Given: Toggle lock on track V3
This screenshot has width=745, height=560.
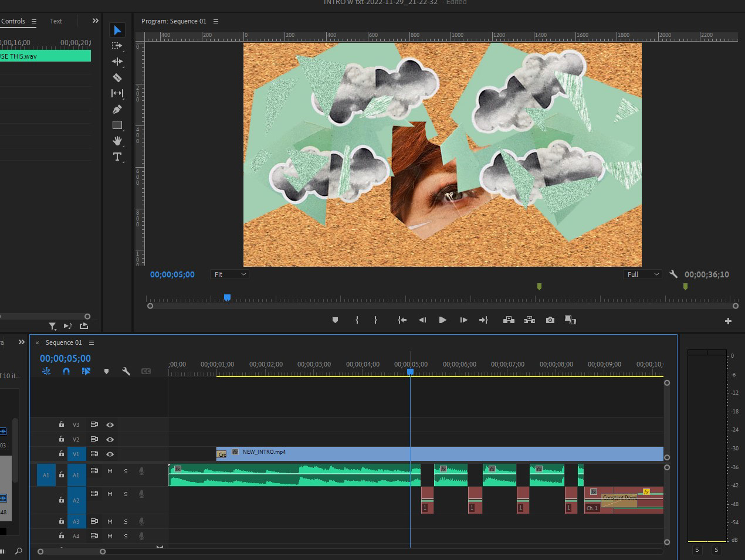Looking at the screenshot, I should coord(61,425).
